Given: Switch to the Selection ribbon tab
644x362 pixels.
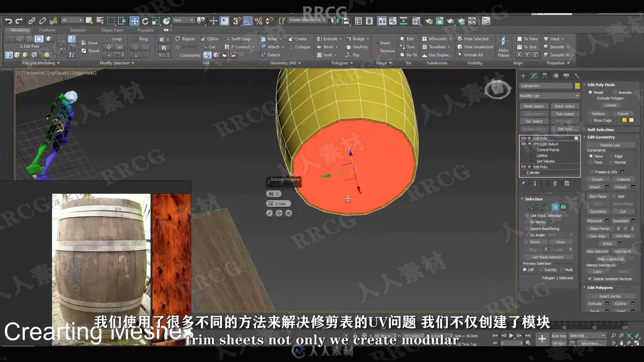Looking at the screenshot, I should pyautogui.click(x=78, y=30).
